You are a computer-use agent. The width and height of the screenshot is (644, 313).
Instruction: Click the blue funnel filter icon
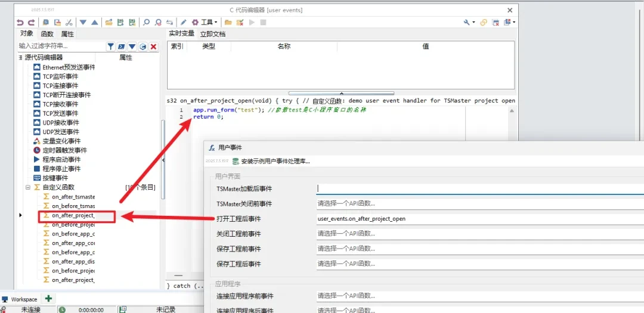pos(110,46)
